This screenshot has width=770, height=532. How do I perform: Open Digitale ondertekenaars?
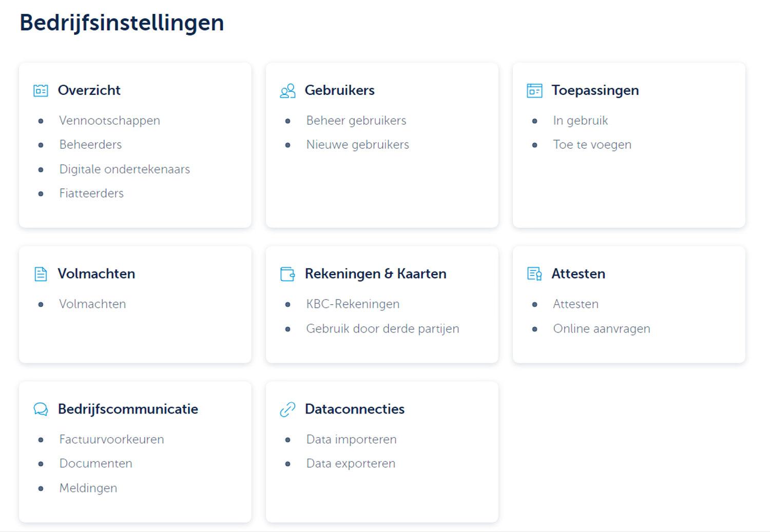coord(124,169)
